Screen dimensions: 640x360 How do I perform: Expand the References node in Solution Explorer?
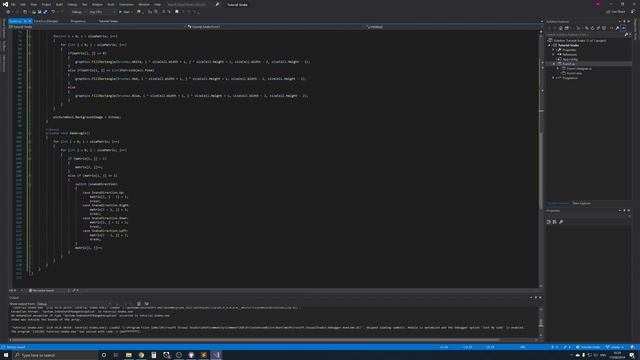coord(554,54)
